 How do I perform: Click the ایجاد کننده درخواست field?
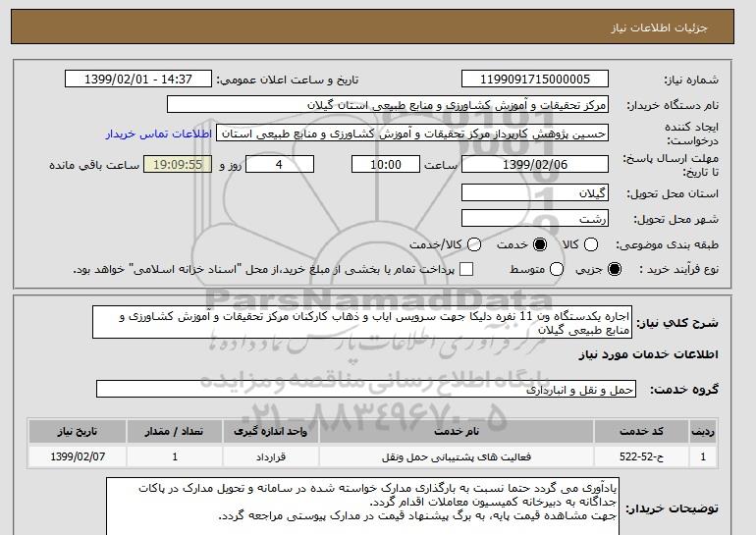tap(412, 134)
